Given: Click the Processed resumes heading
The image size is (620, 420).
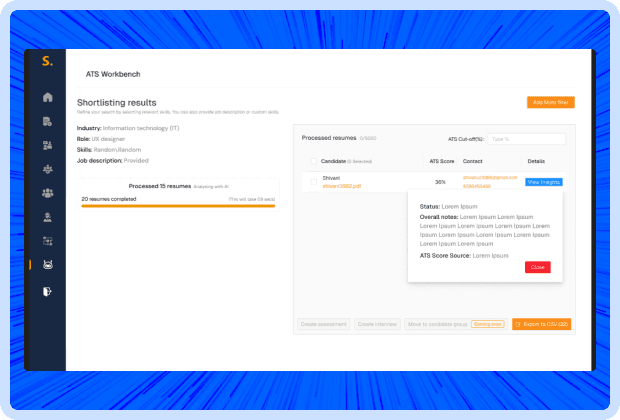Looking at the screenshot, I should pos(329,138).
